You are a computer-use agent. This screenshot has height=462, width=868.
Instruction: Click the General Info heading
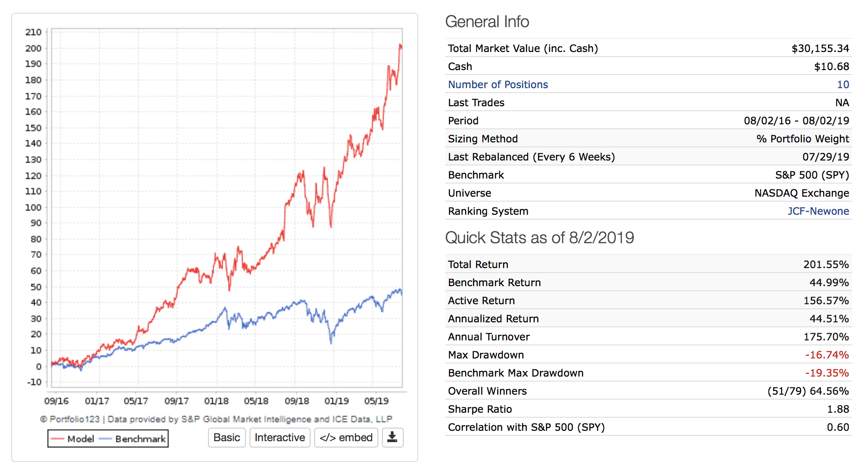(x=487, y=22)
